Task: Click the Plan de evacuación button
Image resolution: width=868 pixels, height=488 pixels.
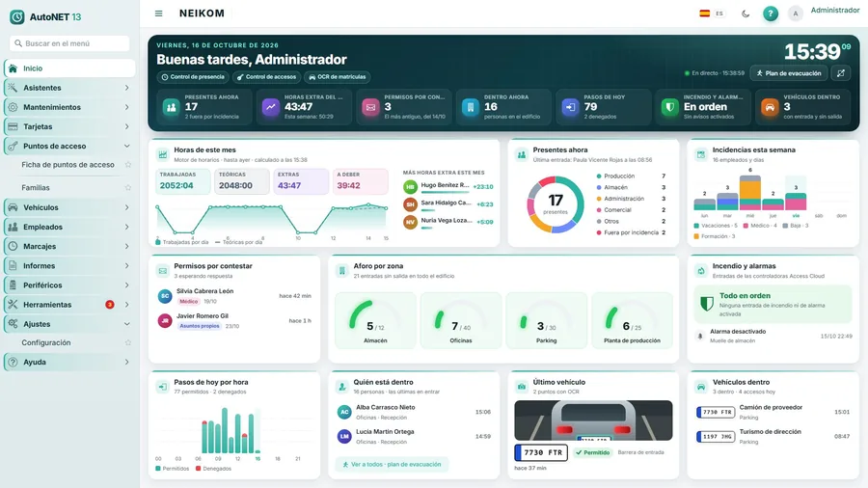Action: click(789, 73)
